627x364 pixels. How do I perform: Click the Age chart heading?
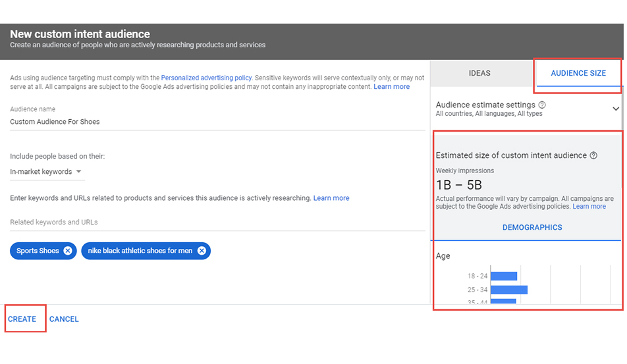click(443, 255)
